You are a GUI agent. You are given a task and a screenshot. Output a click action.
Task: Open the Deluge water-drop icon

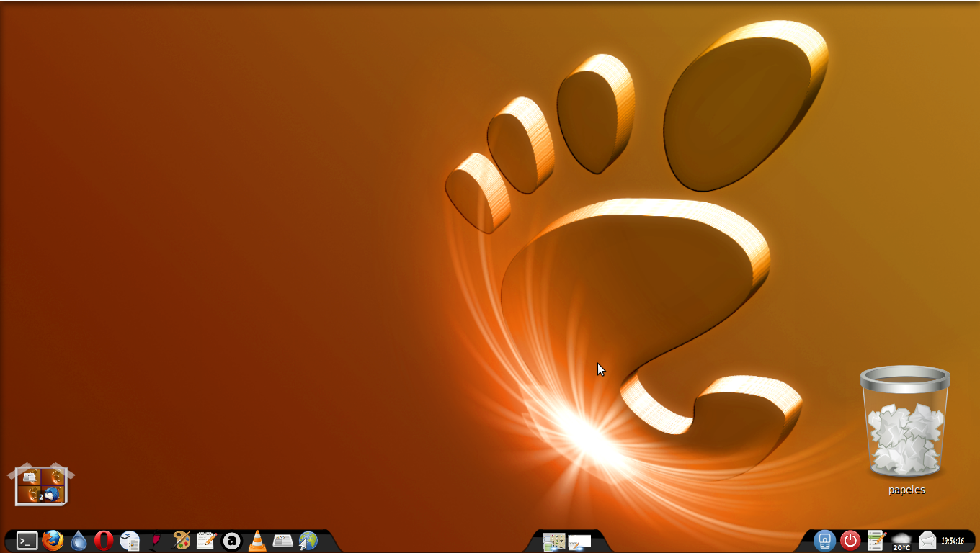point(79,540)
